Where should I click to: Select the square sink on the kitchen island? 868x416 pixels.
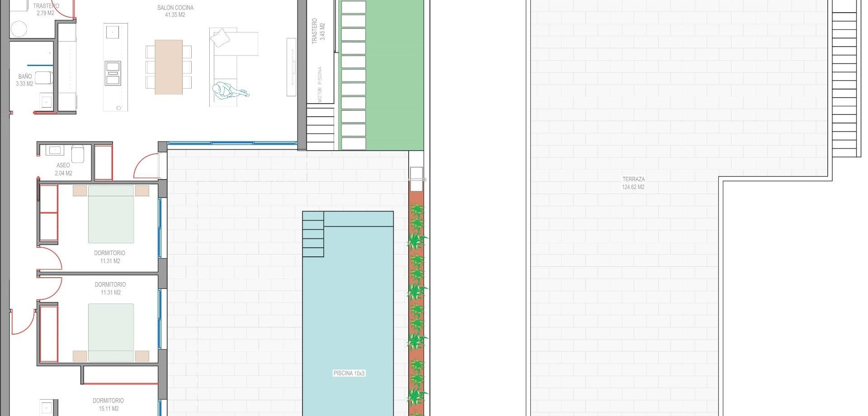point(112,33)
